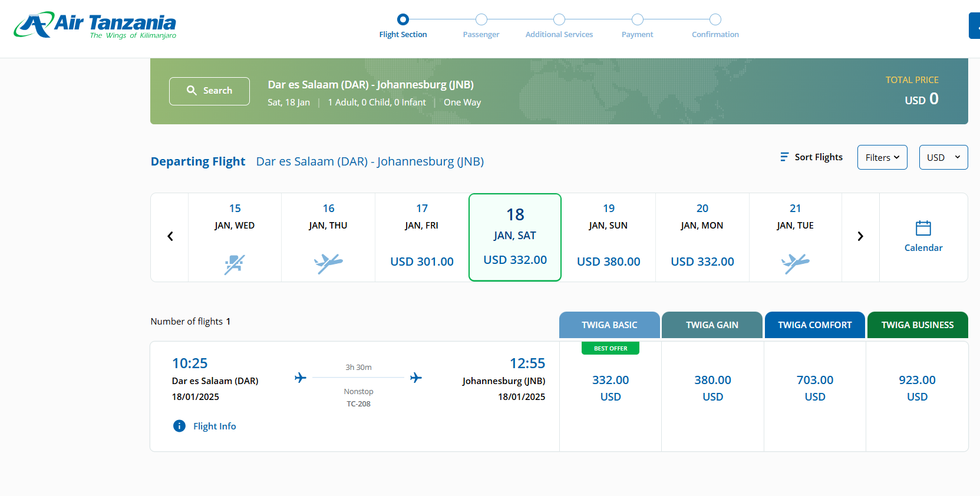The width and height of the screenshot is (980, 496).
Task: Open the USD currency dropdown
Action: (x=943, y=157)
